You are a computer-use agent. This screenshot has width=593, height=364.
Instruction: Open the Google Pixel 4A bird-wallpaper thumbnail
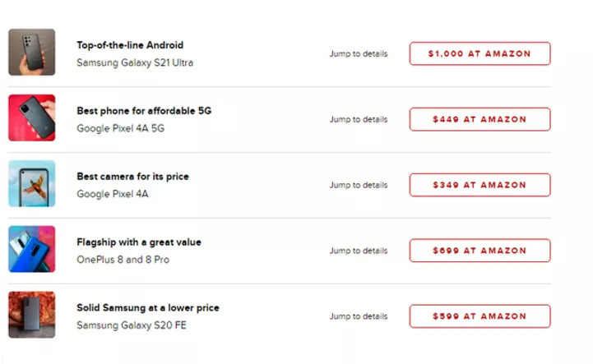point(32,183)
